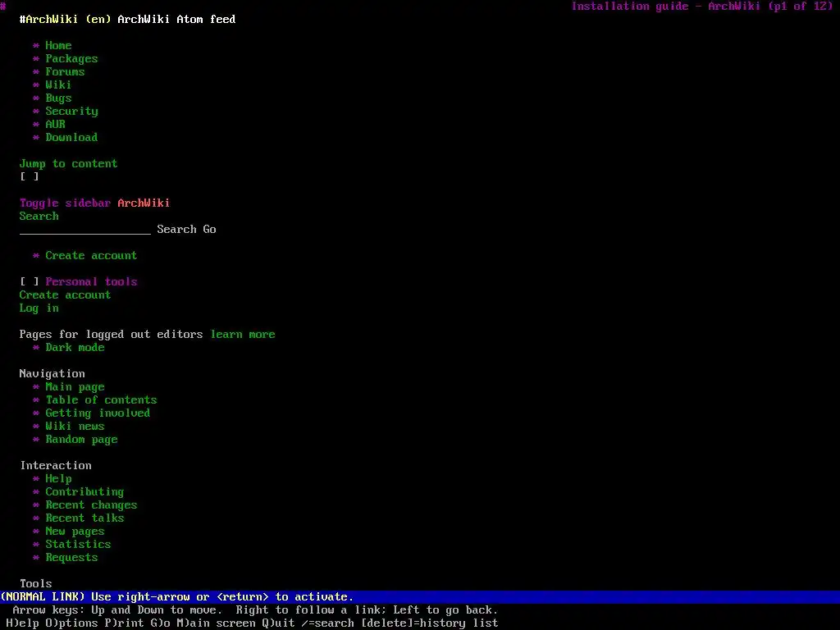The height and width of the screenshot is (630, 840).
Task: Go to the Forums link
Action: coord(65,72)
